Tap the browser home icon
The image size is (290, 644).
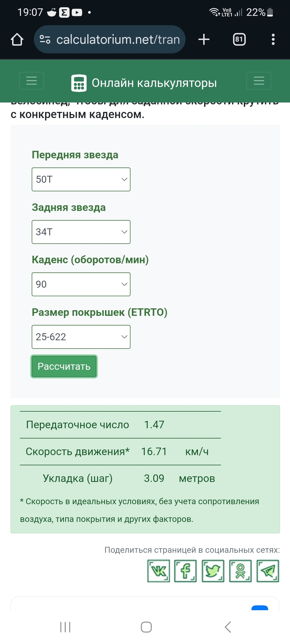coord(17,39)
